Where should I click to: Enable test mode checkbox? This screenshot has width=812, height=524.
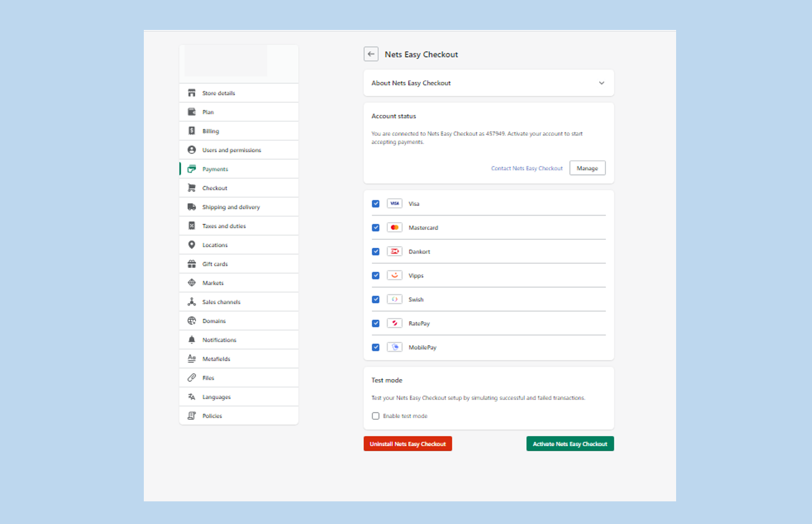pyautogui.click(x=375, y=416)
